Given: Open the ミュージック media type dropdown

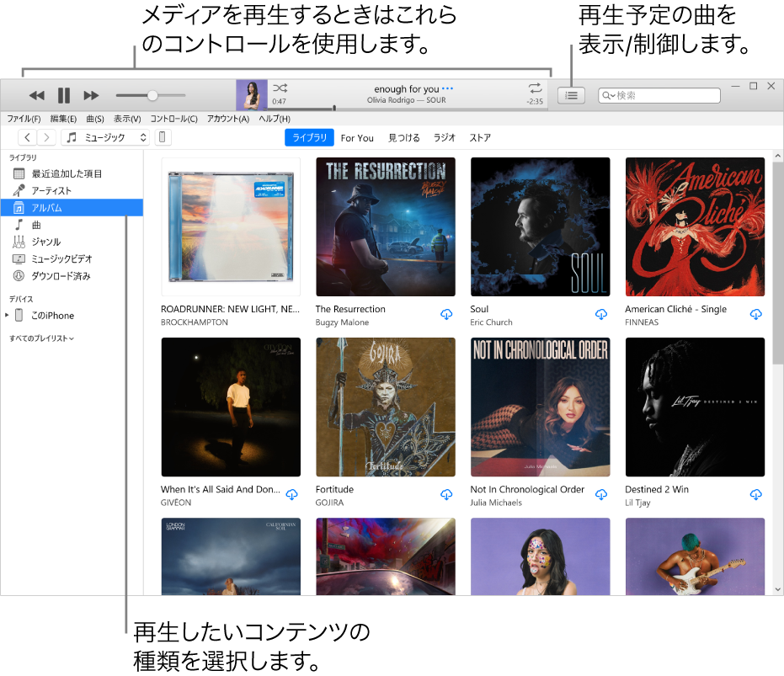Looking at the screenshot, I should click(x=105, y=137).
